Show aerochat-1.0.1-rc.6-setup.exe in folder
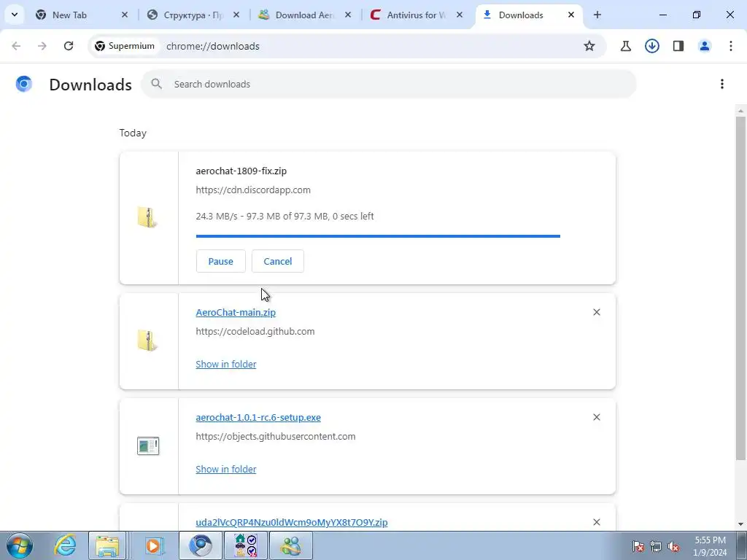 pyautogui.click(x=226, y=469)
